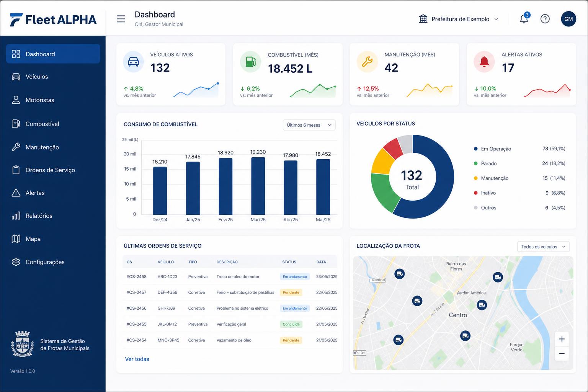Click the red alert bell icon in Alertas Ativos
Screen dimensions: 588x392
484,62
